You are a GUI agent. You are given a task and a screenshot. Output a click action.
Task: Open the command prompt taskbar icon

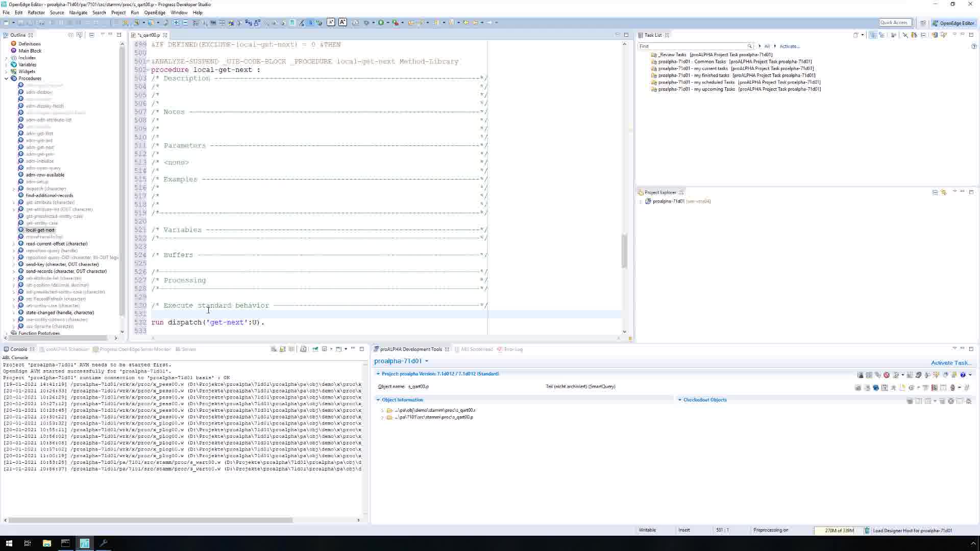[65, 543]
